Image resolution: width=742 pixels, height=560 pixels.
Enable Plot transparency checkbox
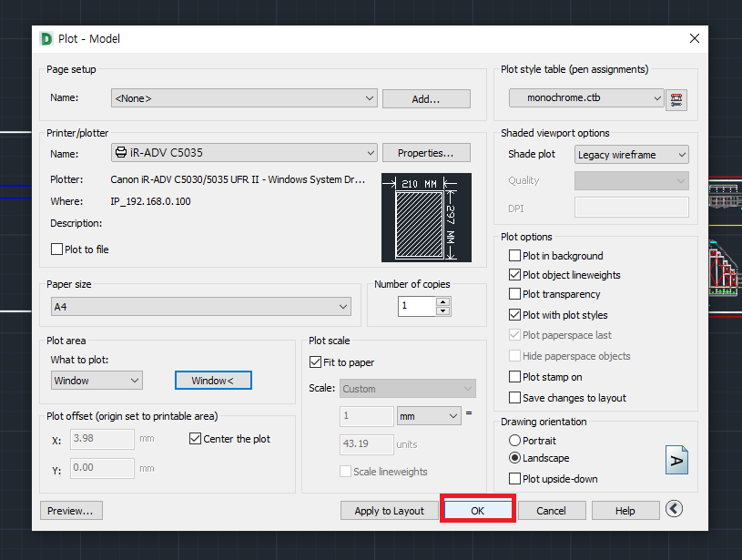514,294
